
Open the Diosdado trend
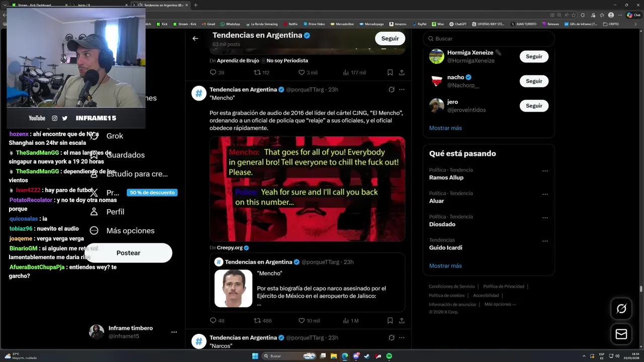click(x=442, y=224)
